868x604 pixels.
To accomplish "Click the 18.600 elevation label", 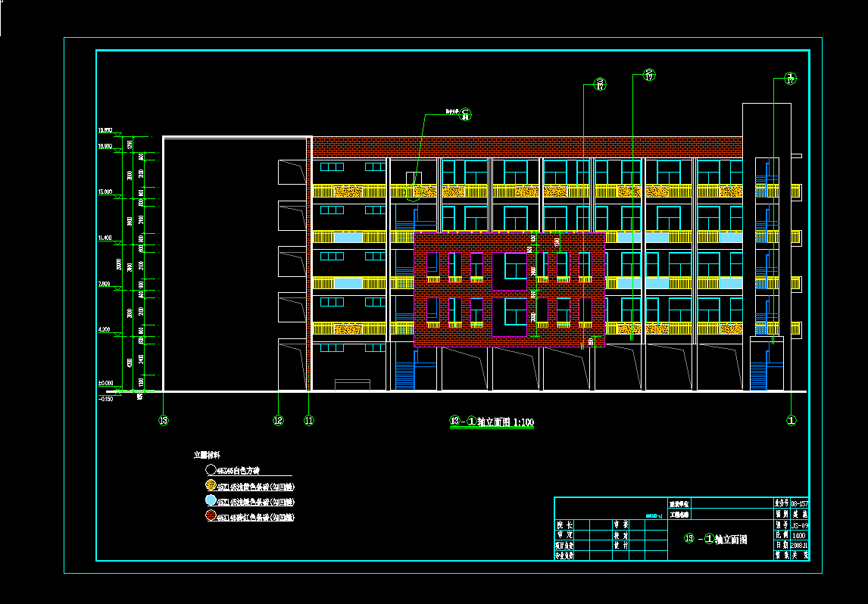I will point(105,145).
